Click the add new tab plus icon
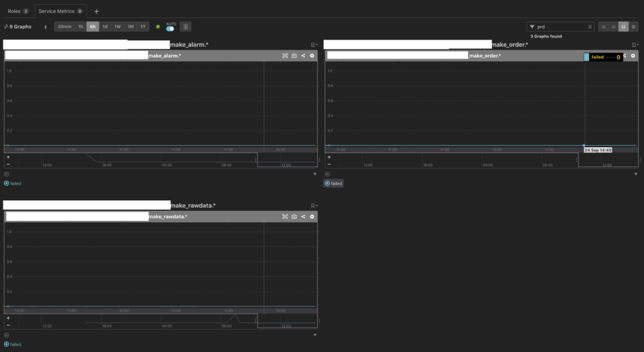Screen dimensions: 644x352 coord(97,11)
